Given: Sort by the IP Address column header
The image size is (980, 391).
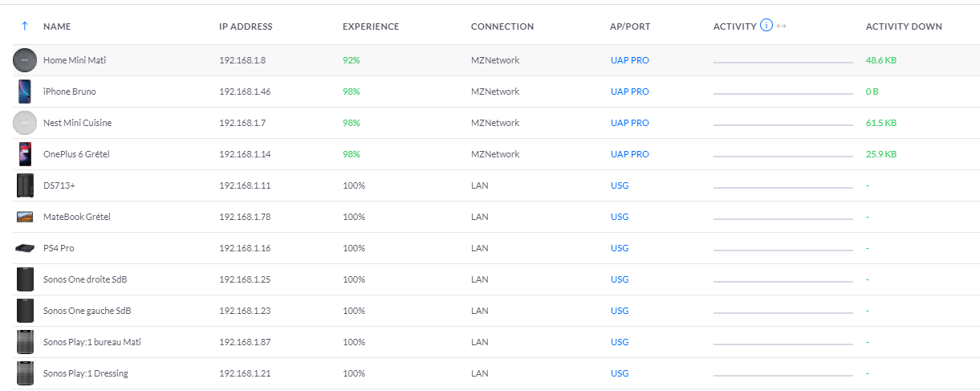Looking at the screenshot, I should 246,26.
